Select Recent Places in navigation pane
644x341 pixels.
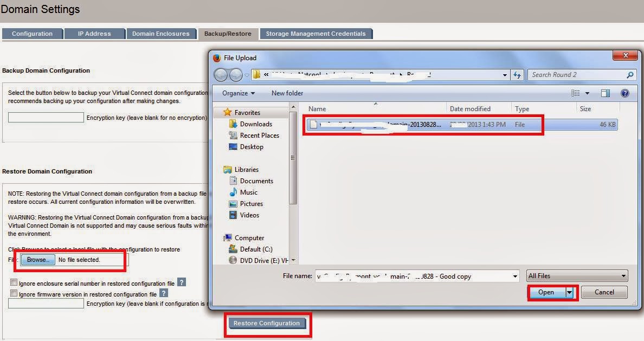coord(259,136)
